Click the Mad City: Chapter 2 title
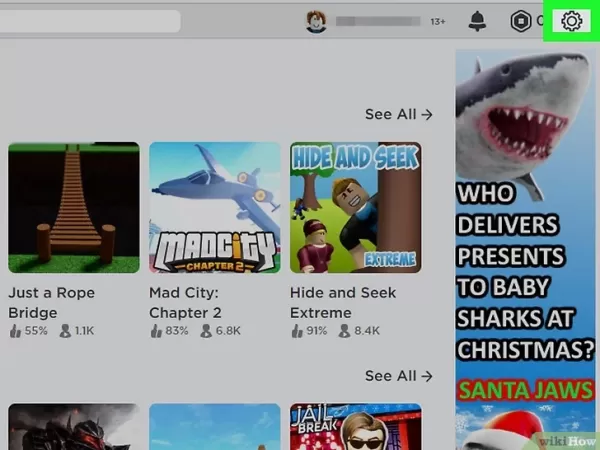The image size is (600, 450). 185,303
